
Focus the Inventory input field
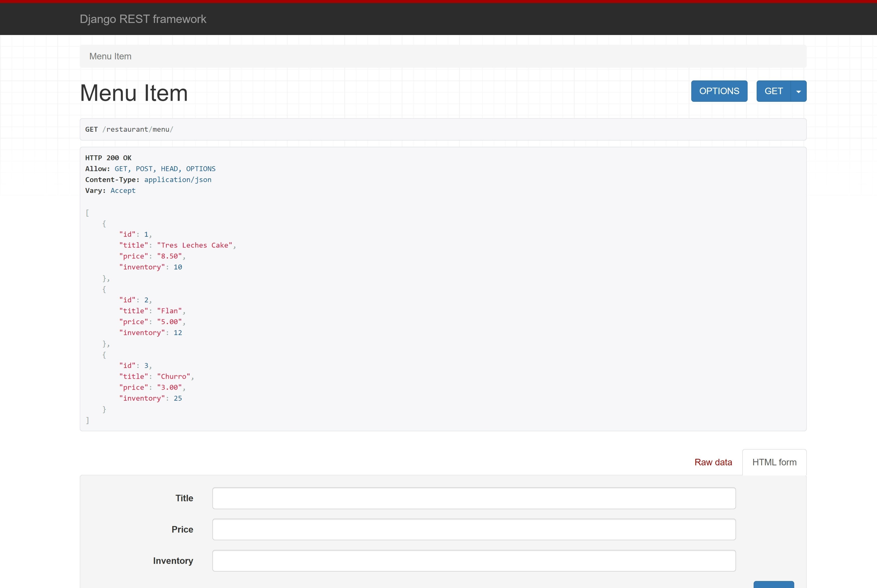[474, 561]
